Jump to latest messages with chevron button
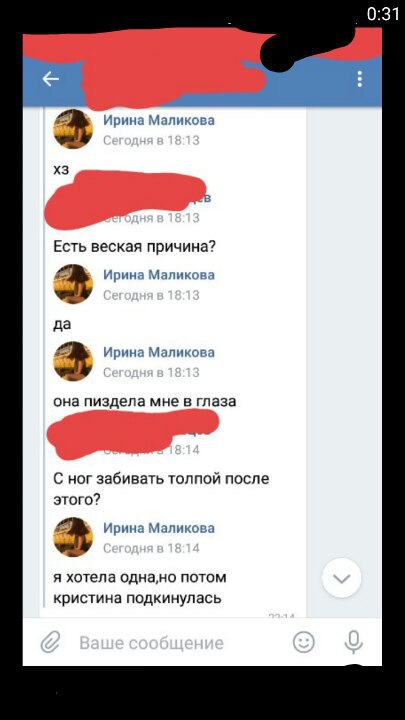Screen dimensions: 405x720 coord(342,578)
